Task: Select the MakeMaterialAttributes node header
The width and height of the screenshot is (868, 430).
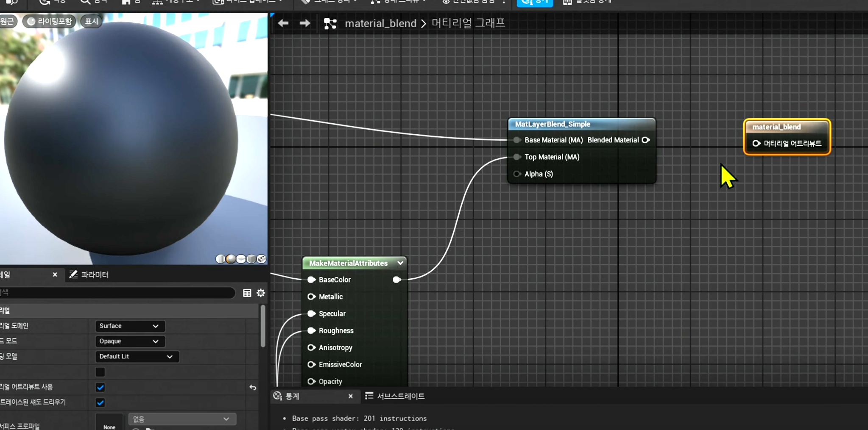Action: point(349,263)
